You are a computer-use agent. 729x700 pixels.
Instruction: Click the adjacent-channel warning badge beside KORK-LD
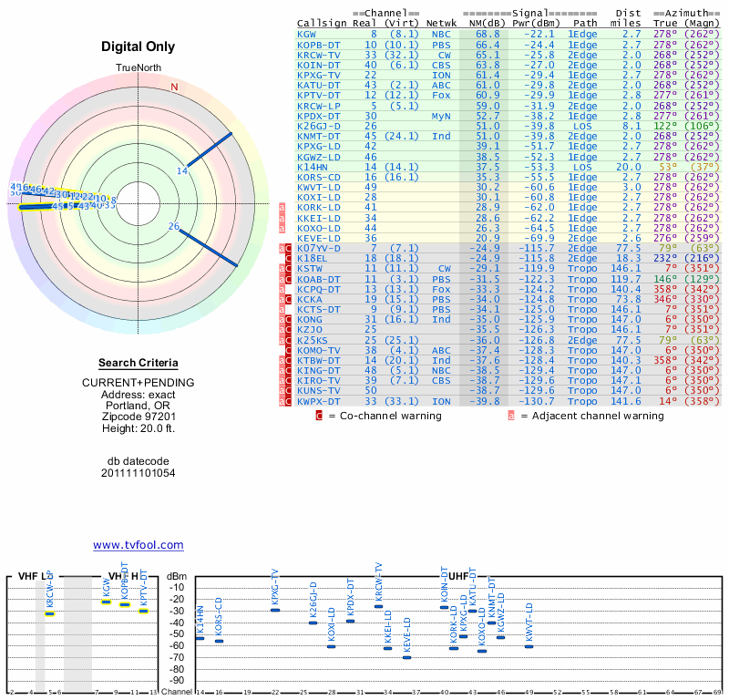[x=281, y=208]
